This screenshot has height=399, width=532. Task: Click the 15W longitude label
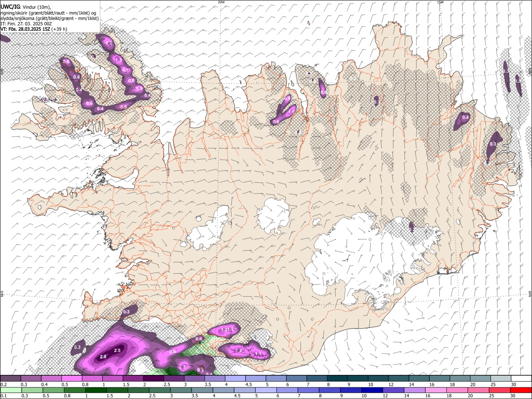point(441,2)
